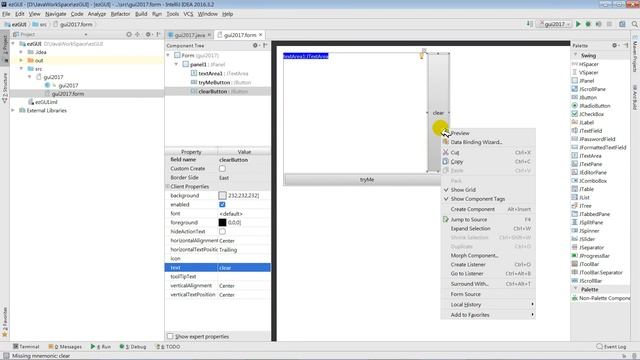Toggle the hideActionText checkbox

tap(222, 231)
